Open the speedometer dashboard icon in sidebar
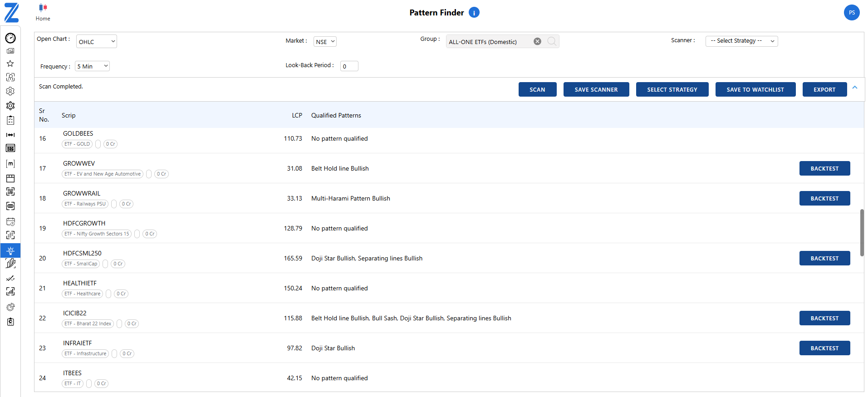 tap(10, 38)
